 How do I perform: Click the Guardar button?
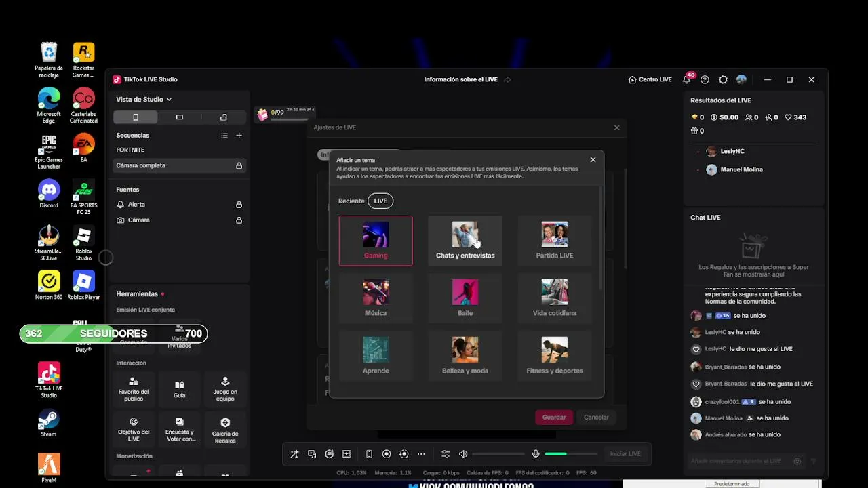click(554, 418)
